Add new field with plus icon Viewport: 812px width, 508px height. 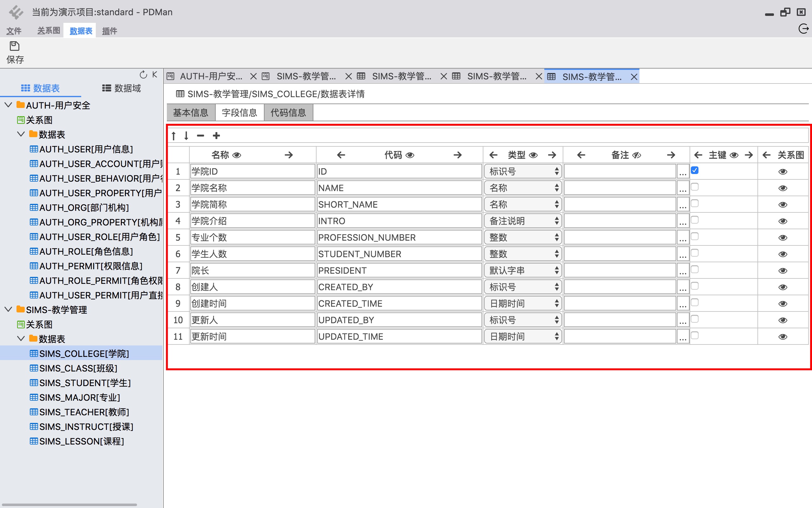(x=216, y=136)
